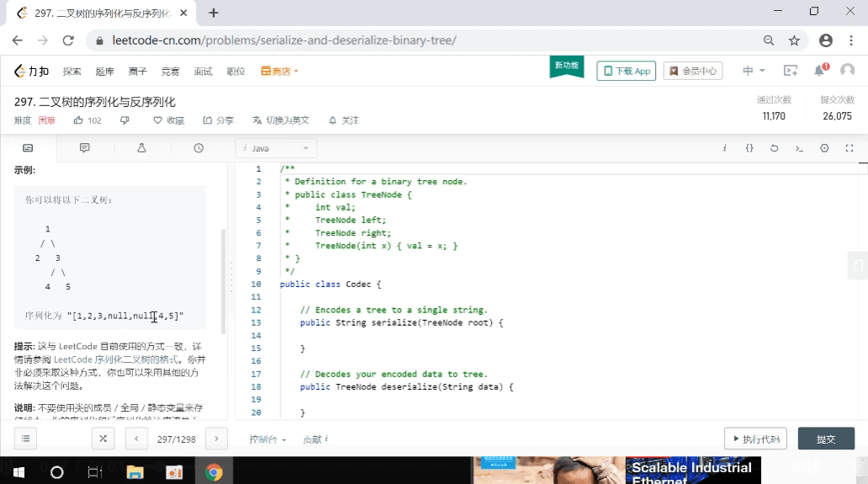The image size is (868, 484).
Task: Pick a random problem shuffle icon
Action: click(x=103, y=439)
